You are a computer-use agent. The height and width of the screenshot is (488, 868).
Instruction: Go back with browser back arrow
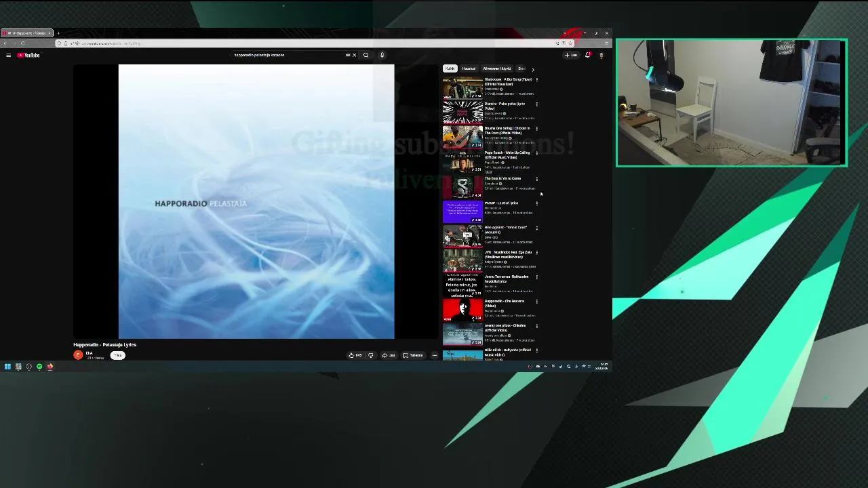5,43
